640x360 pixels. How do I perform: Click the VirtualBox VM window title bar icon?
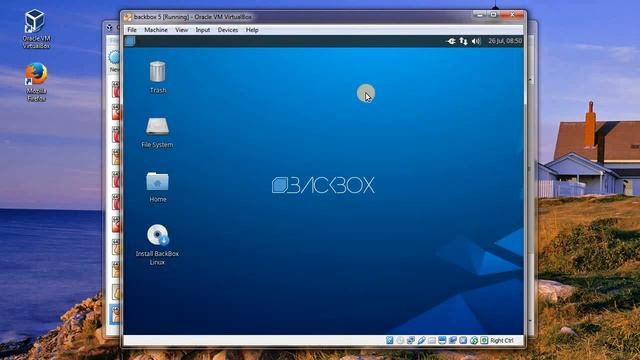click(x=128, y=17)
